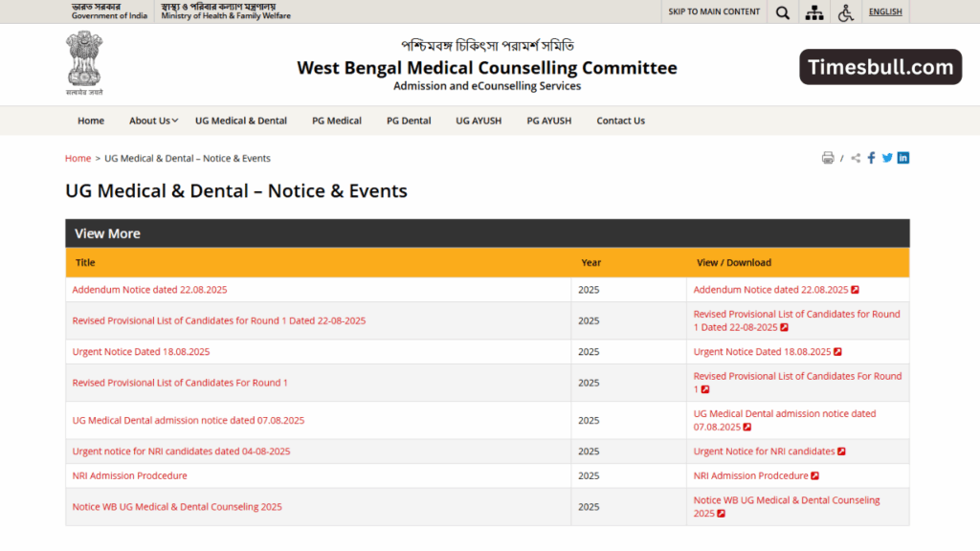Viewport: 980px width, 551px height.
Task: Click the Timesbull.com logo
Action: 880,67
